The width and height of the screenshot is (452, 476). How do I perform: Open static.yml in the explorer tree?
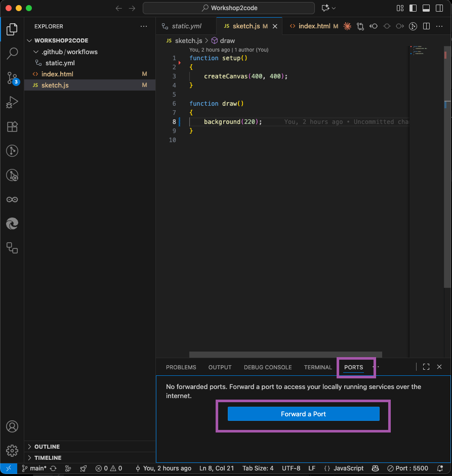90,63
